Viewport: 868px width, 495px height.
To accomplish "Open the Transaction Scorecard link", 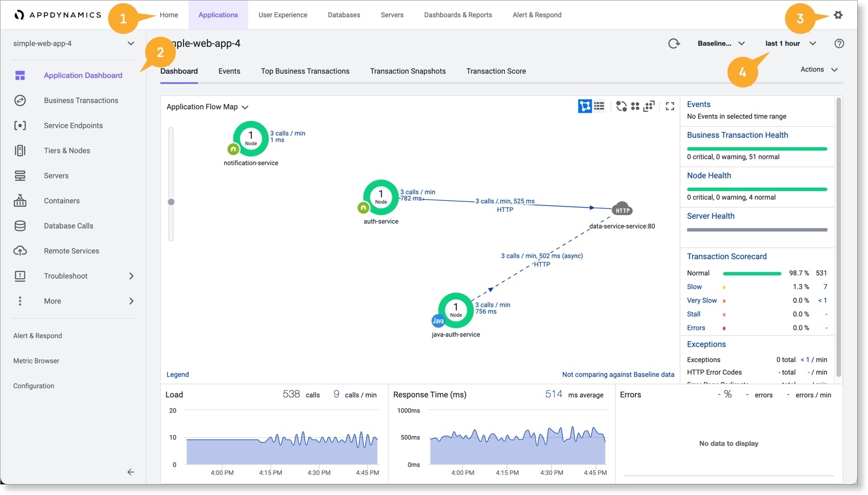I will 727,257.
